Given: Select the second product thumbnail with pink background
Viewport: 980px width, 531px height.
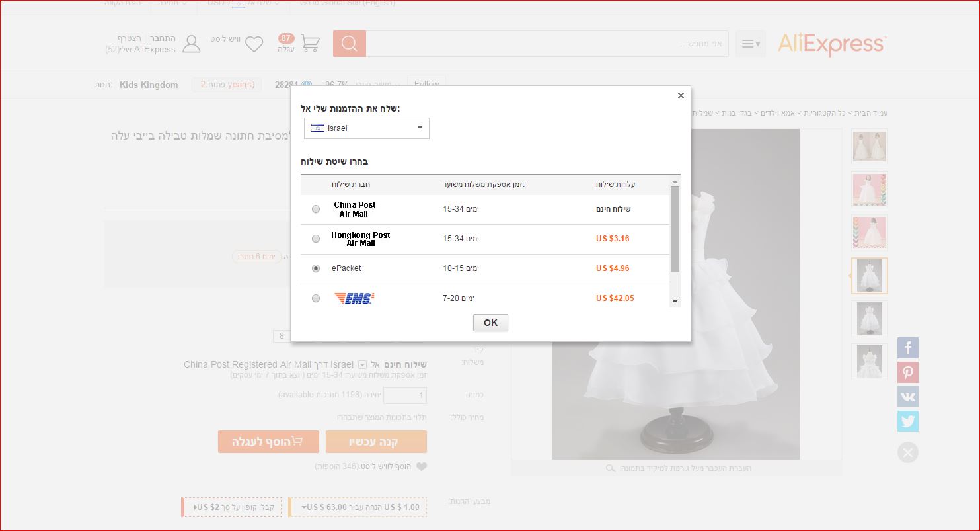Looking at the screenshot, I should pos(870,190).
